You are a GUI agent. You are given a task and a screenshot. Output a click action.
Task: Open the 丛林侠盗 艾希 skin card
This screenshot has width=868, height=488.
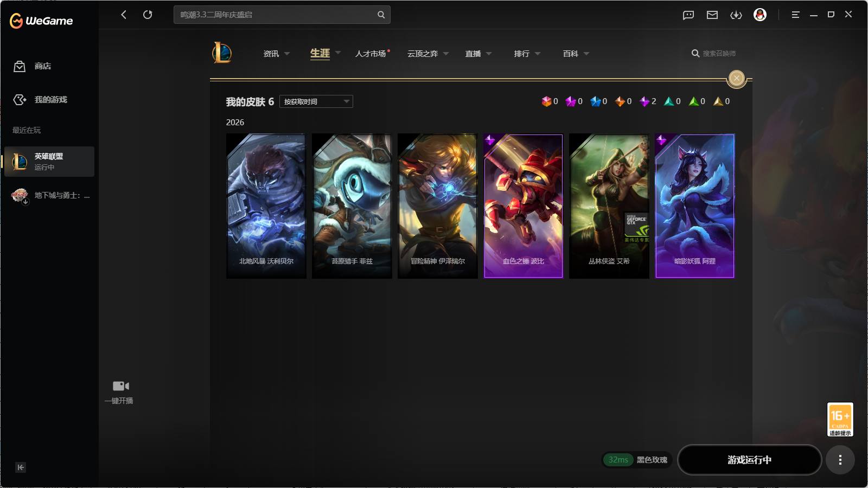[x=609, y=206]
